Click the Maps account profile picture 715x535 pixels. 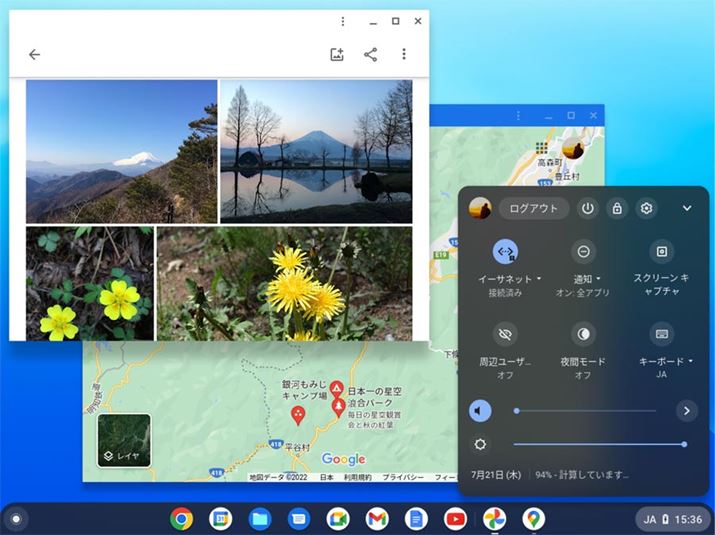[x=573, y=148]
